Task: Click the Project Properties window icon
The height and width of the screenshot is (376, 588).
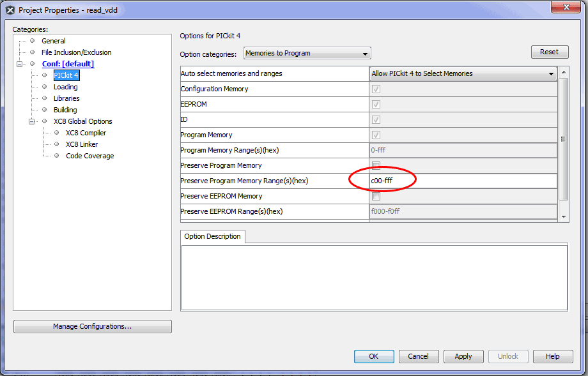Action: tap(10, 10)
